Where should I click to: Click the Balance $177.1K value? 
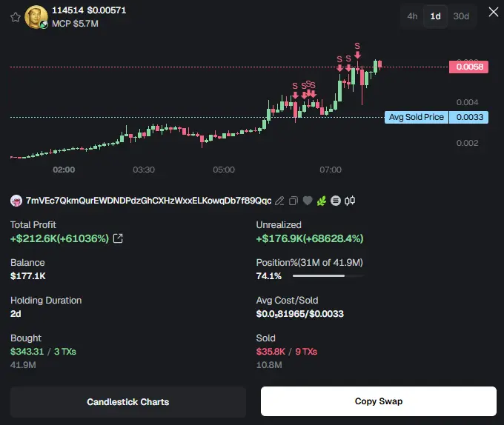(28, 276)
